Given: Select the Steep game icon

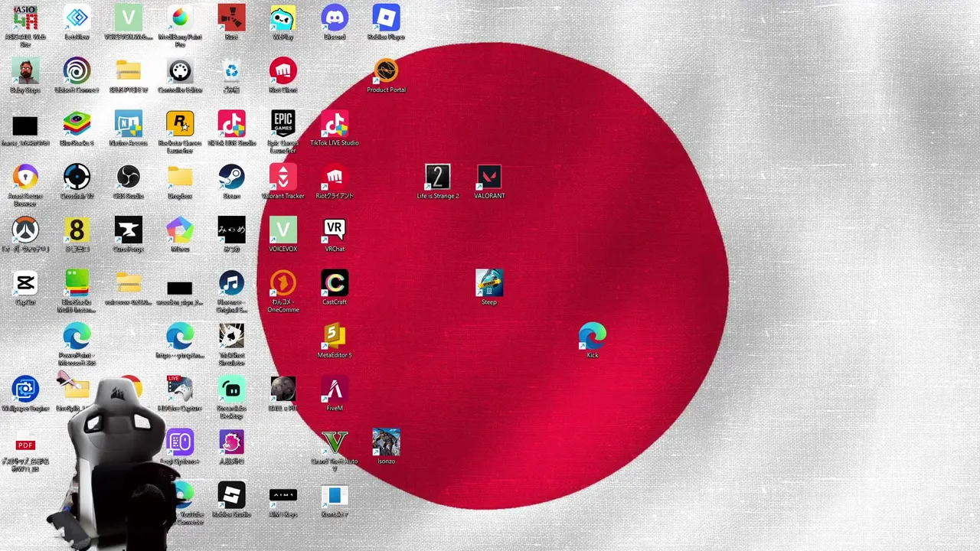Looking at the screenshot, I should (x=489, y=283).
